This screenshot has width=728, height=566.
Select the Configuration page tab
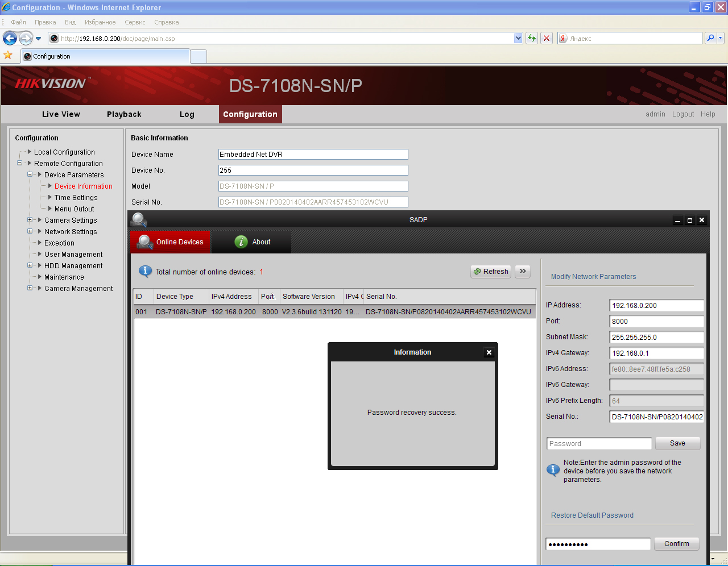click(250, 114)
